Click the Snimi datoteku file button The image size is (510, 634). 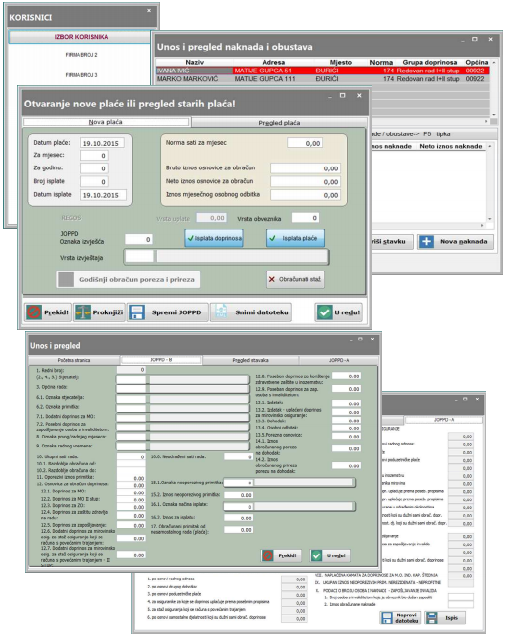[250, 312]
